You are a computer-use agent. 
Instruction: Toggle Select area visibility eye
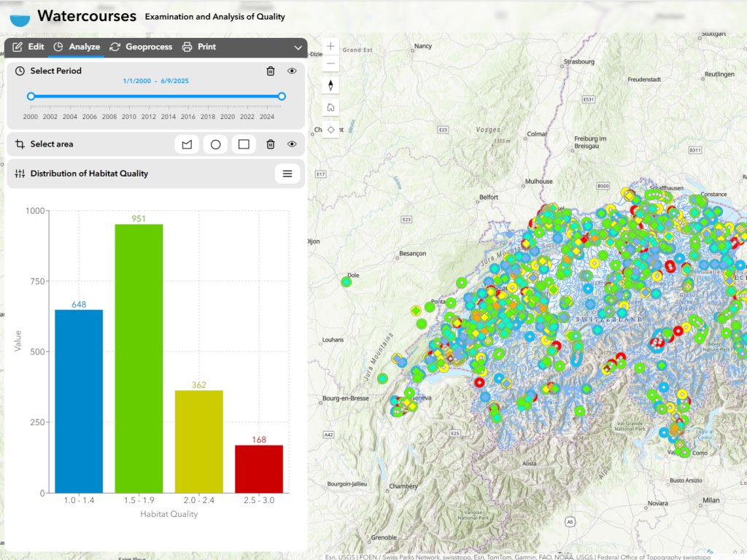point(292,144)
